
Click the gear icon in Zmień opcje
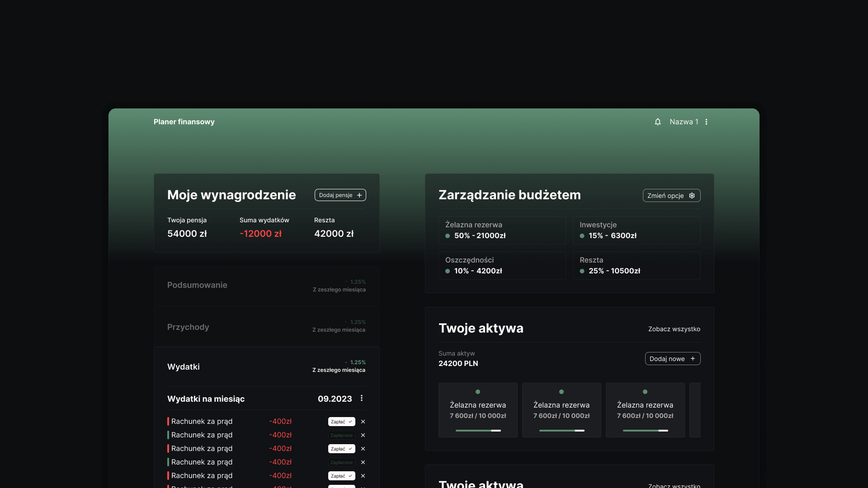[x=691, y=195]
